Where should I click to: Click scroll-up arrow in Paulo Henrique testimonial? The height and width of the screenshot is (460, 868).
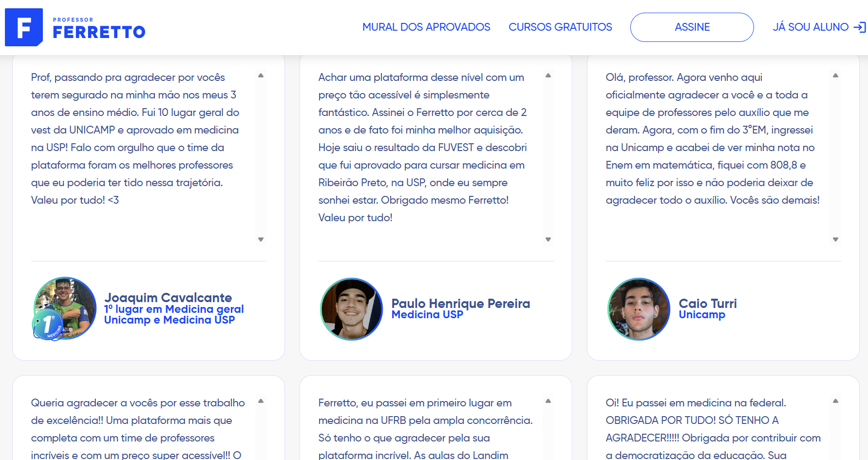click(548, 76)
